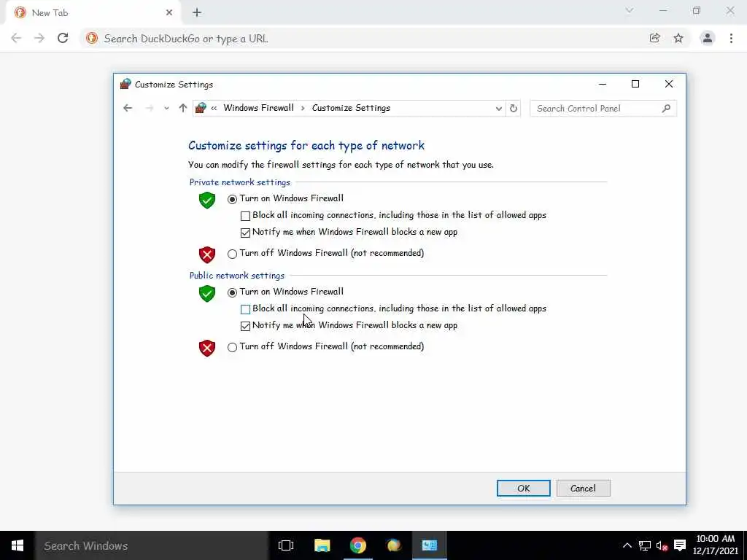Click red shield icon under Private network settings
The width and height of the screenshot is (747, 560).
(207, 254)
